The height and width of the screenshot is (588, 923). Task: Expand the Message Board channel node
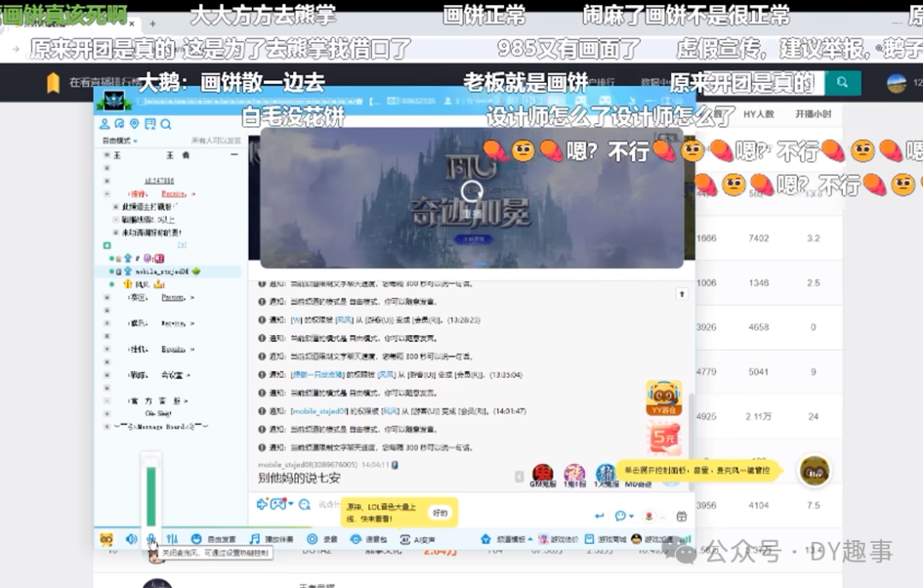pos(107,426)
